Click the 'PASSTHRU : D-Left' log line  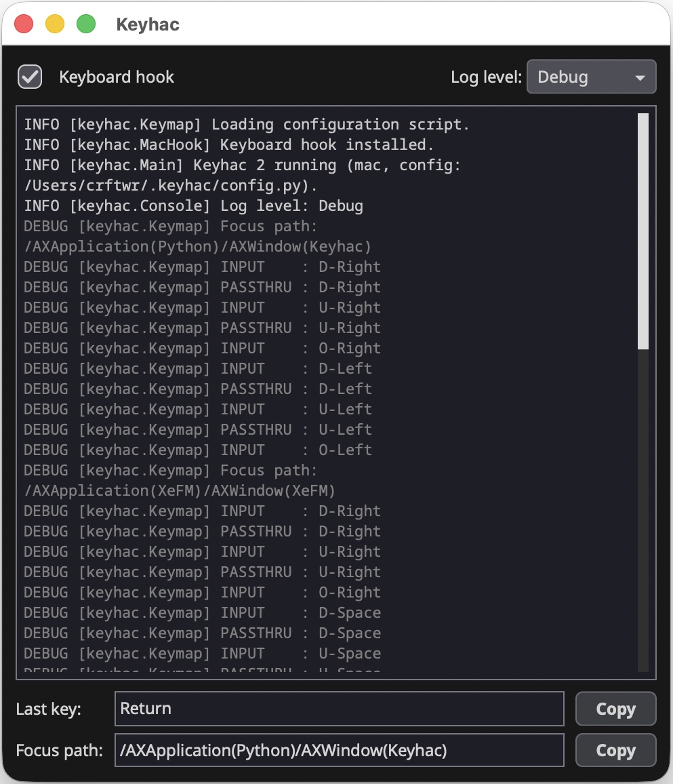coord(198,389)
